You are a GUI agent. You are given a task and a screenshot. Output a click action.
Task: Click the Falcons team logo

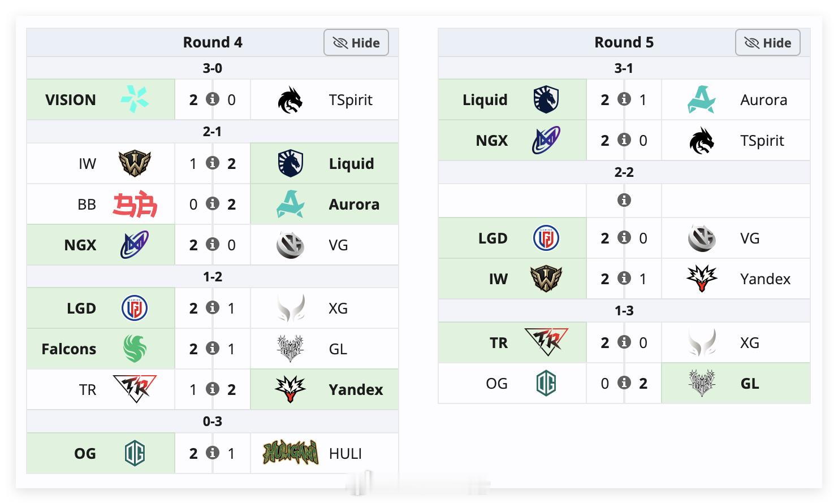point(135,349)
